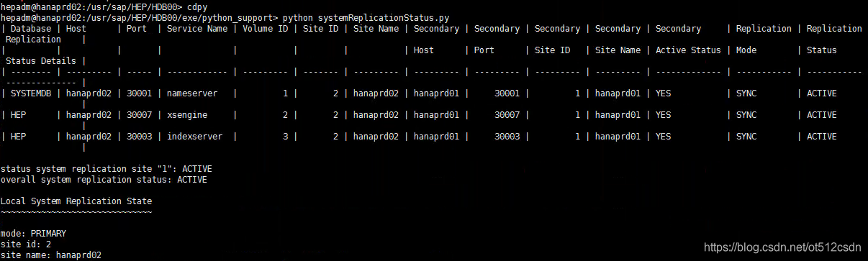
Task: Click ACTIVE status in nameserver row
Action: coord(821,93)
